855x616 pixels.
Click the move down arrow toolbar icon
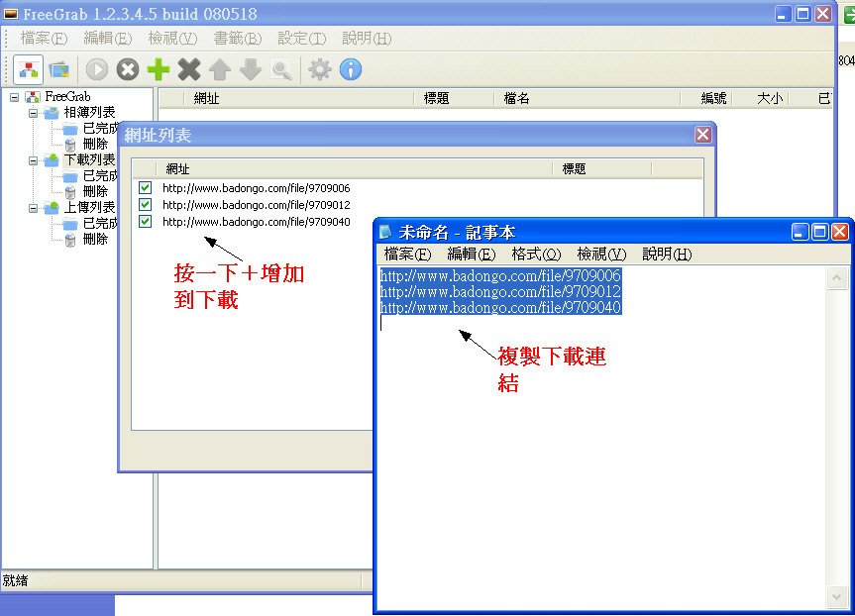pyautogui.click(x=251, y=69)
